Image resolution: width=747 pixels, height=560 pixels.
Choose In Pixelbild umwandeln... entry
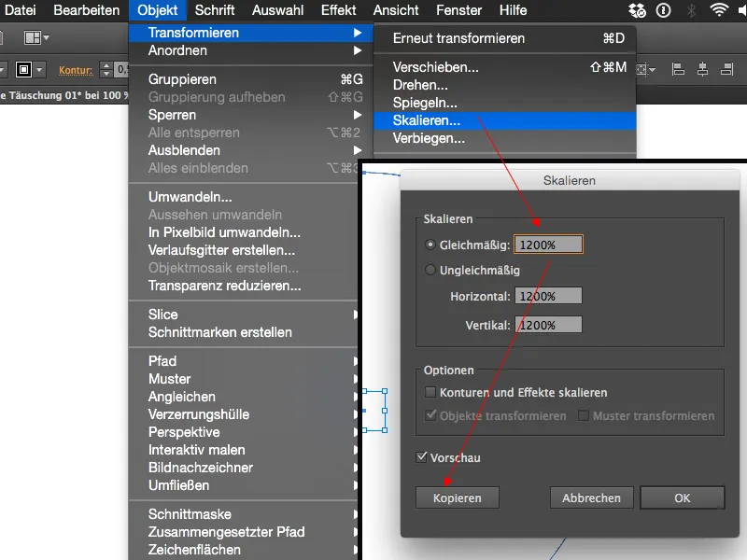(244, 232)
